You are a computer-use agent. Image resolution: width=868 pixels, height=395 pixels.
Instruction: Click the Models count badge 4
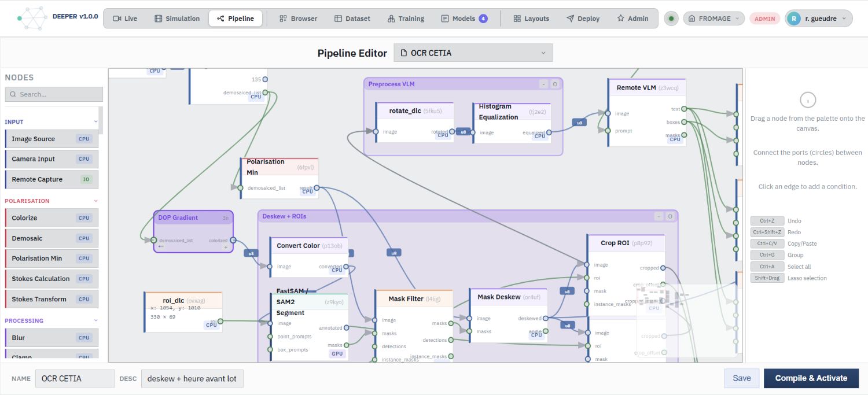click(483, 19)
